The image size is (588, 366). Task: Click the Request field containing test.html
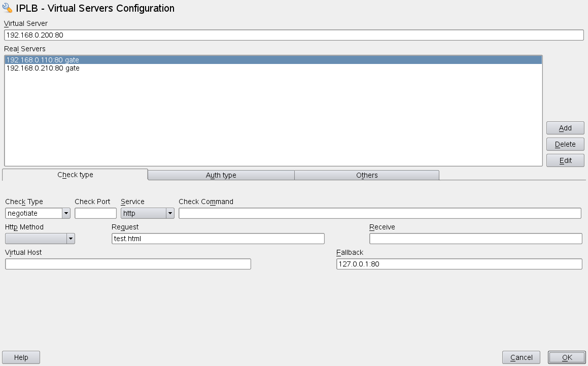[218, 239]
